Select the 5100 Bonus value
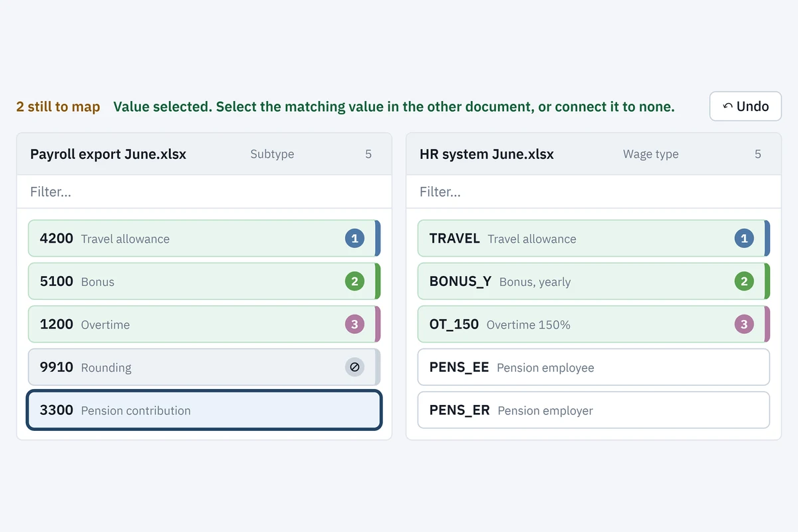This screenshot has width=798, height=532. (204, 281)
